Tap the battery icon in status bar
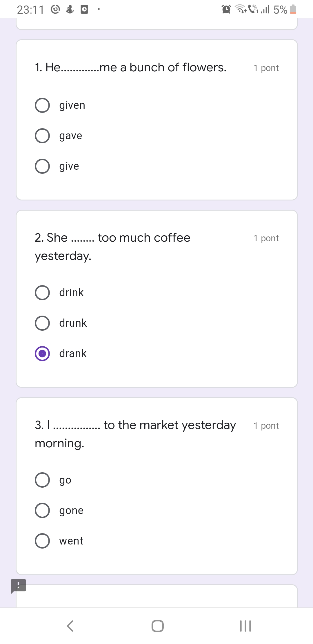Image resolution: width=313 pixels, height=644 pixels. pyautogui.click(x=293, y=10)
